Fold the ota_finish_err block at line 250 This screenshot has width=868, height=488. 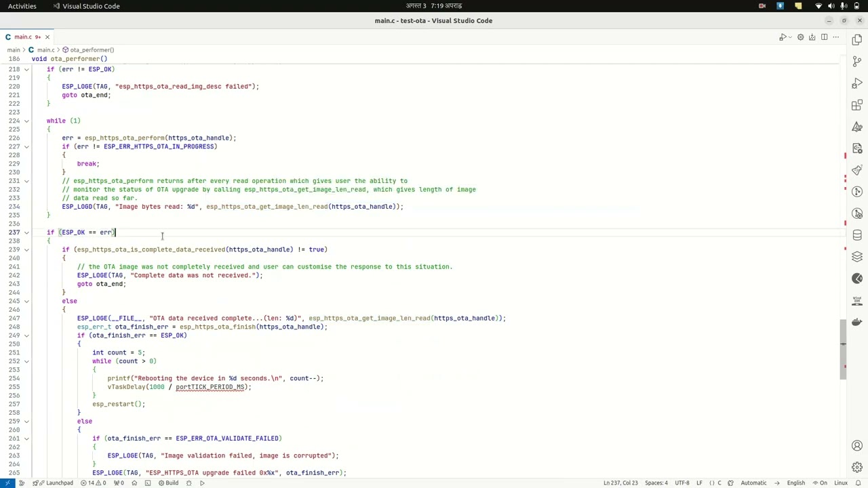26,335
